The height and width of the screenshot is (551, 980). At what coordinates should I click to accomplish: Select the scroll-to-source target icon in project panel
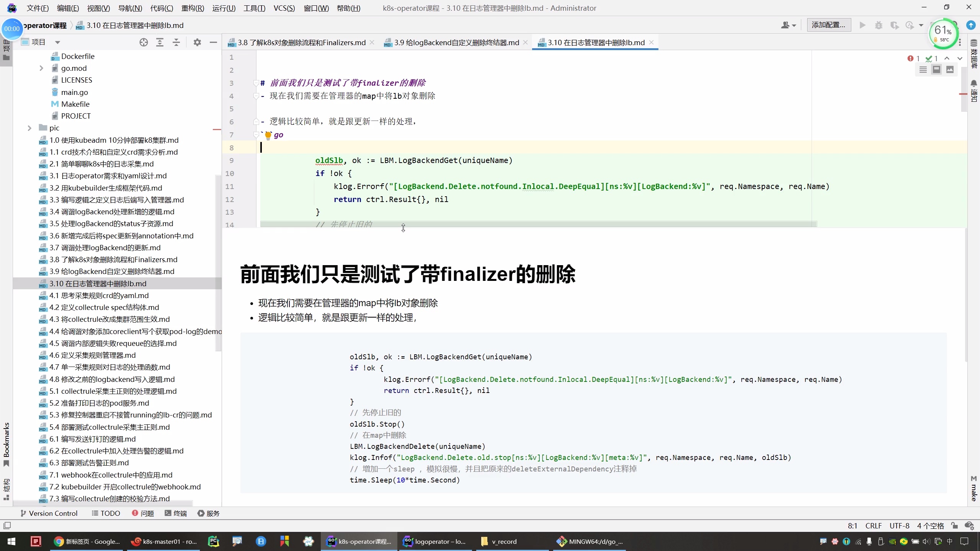pyautogui.click(x=144, y=42)
